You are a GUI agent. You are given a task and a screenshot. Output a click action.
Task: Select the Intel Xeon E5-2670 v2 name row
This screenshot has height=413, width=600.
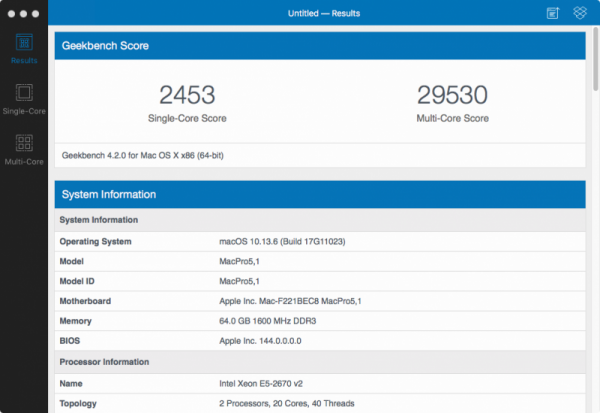point(319,382)
